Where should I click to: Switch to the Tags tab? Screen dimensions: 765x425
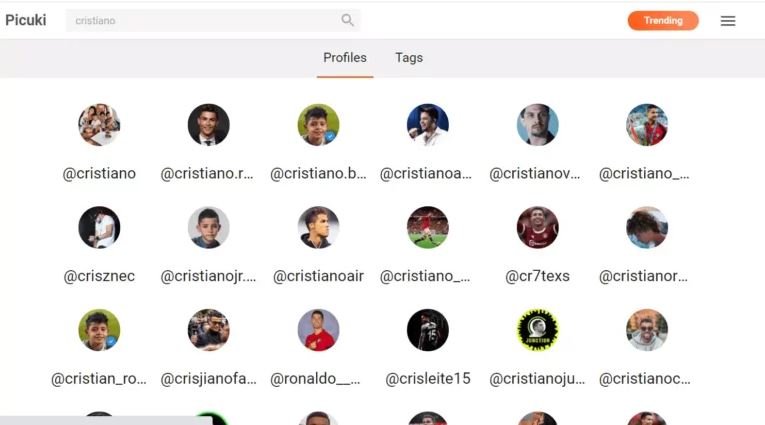pyautogui.click(x=409, y=58)
